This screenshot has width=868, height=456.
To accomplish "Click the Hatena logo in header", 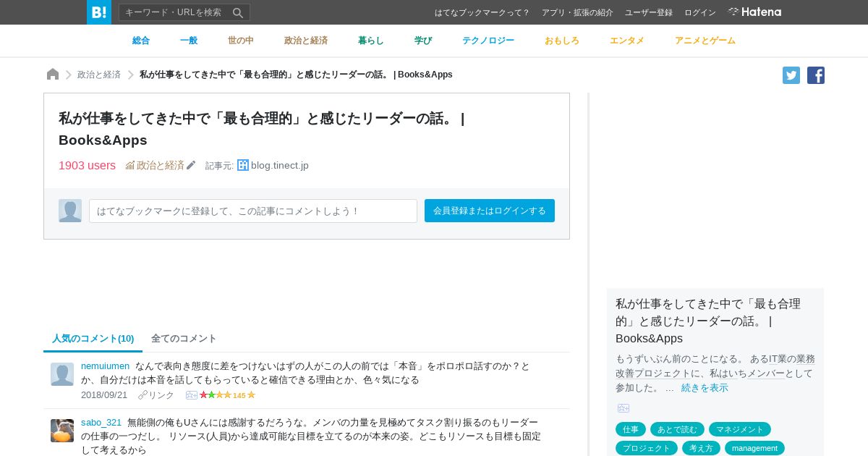I will pos(754,12).
